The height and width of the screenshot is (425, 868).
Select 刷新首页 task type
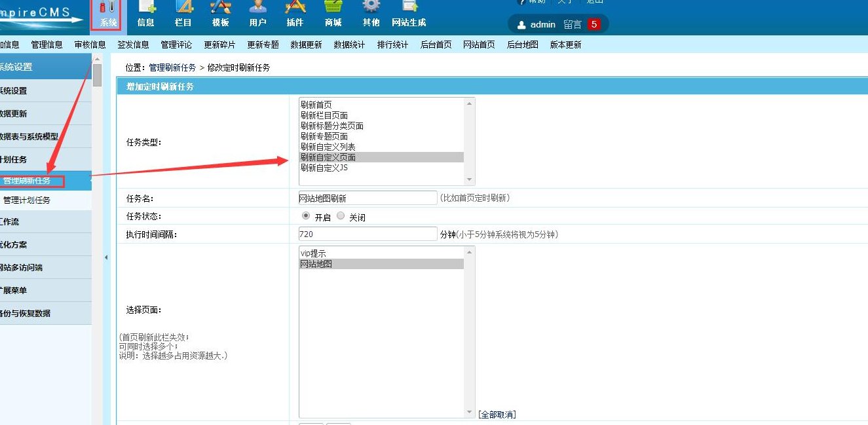point(381,105)
